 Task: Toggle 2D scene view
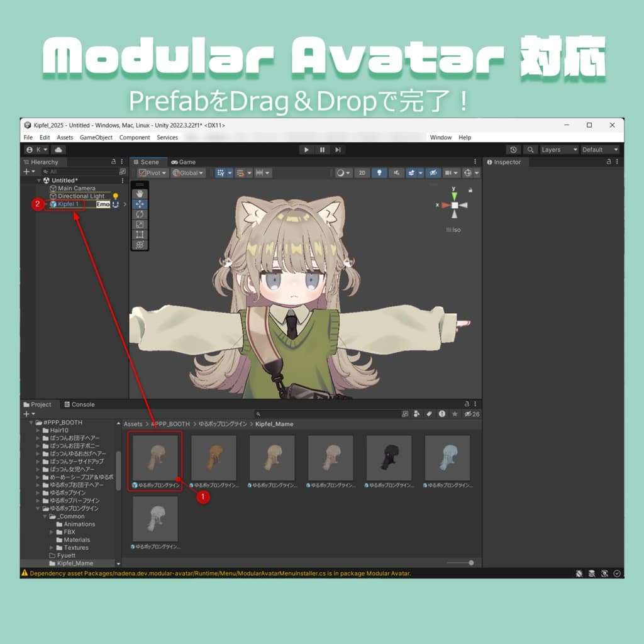362,173
